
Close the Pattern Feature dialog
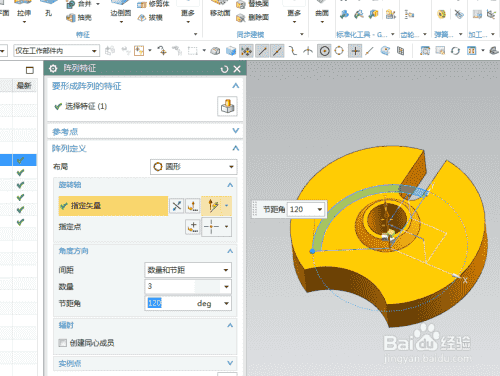[x=237, y=69]
